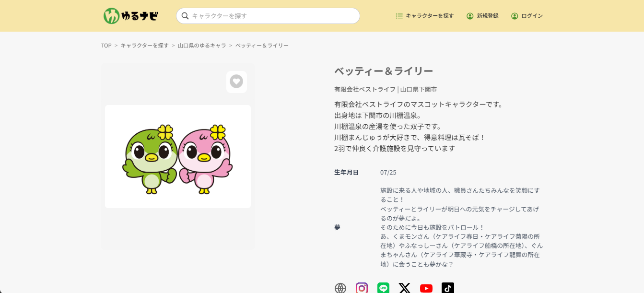Open the YouTube channel icon
The image size is (644, 293).
[x=426, y=288]
